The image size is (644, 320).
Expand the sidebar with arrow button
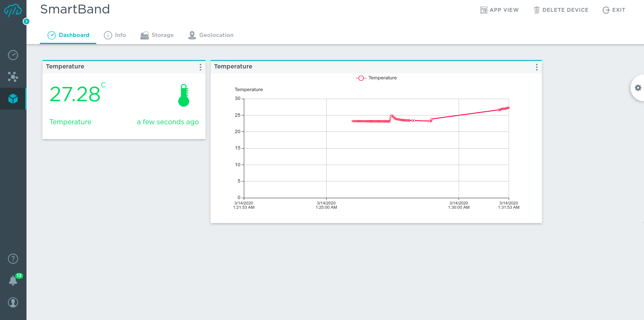point(26,21)
